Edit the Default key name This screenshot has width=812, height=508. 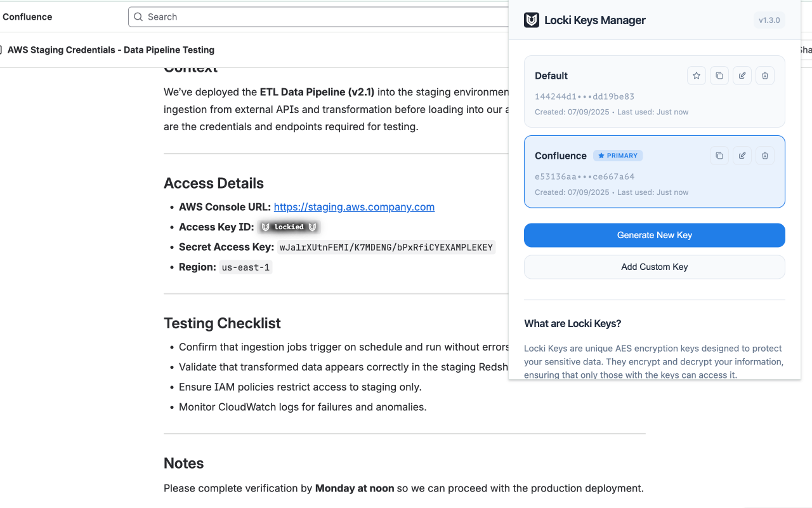(x=742, y=76)
